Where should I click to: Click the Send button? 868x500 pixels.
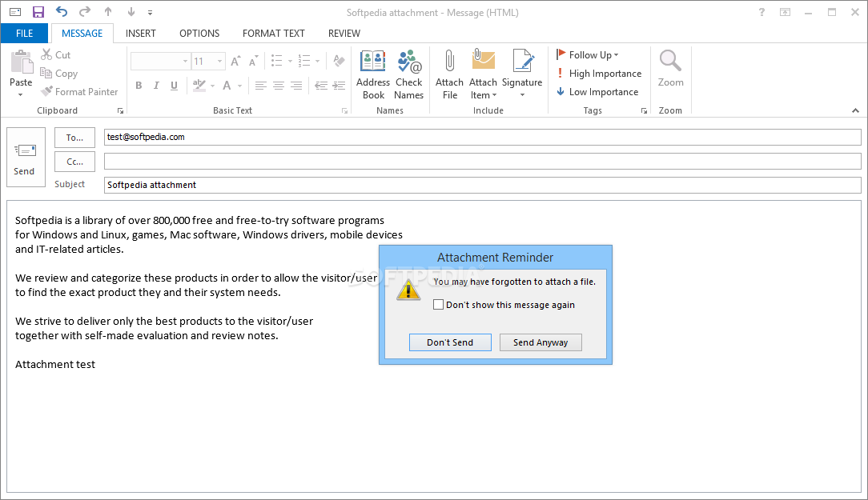pyautogui.click(x=26, y=157)
